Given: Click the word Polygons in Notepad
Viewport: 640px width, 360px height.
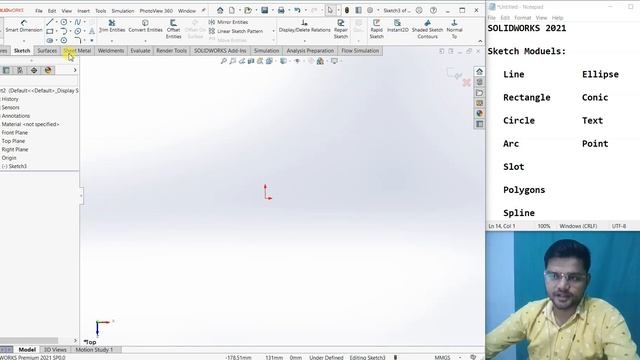Looking at the screenshot, I should pos(524,190).
